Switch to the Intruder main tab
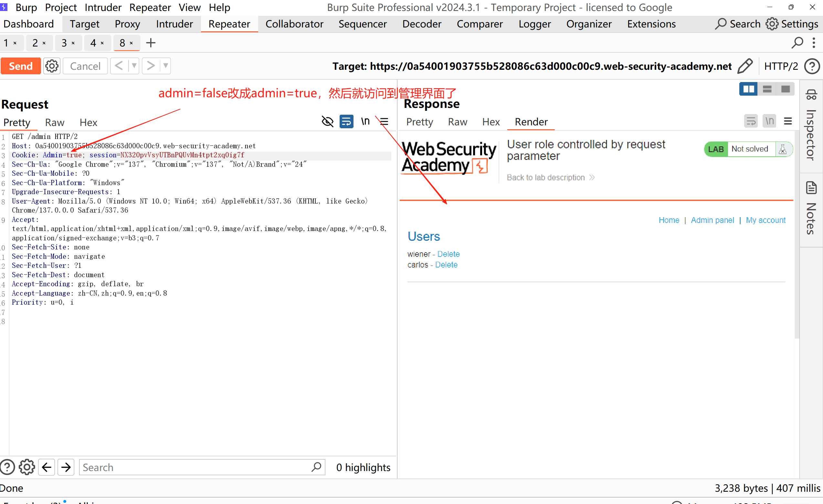Image resolution: width=823 pixels, height=504 pixels. coord(174,24)
